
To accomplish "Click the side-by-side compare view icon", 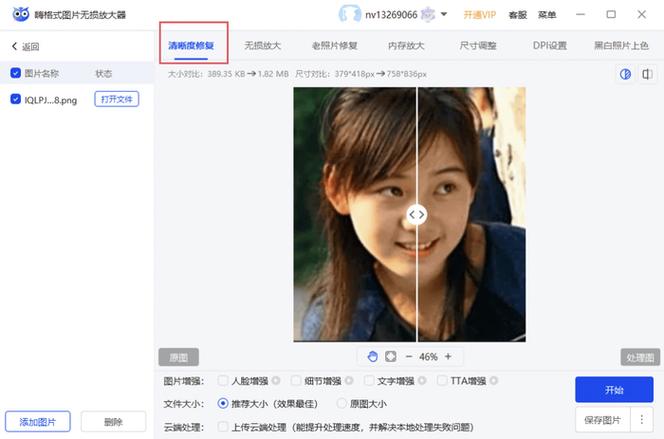I will (647, 74).
